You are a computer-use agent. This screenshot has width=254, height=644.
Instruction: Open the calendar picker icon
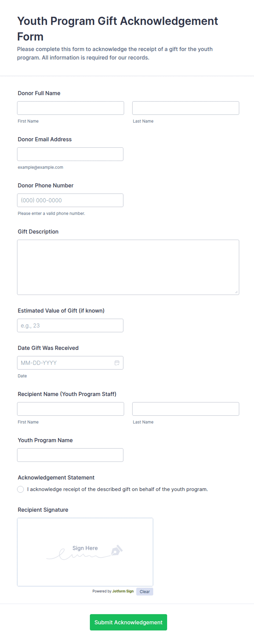click(117, 363)
